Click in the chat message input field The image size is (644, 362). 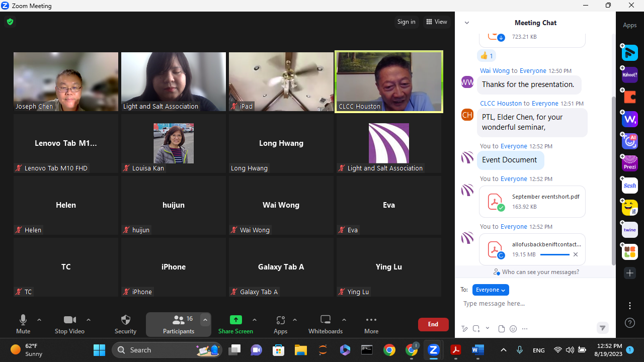(x=533, y=304)
